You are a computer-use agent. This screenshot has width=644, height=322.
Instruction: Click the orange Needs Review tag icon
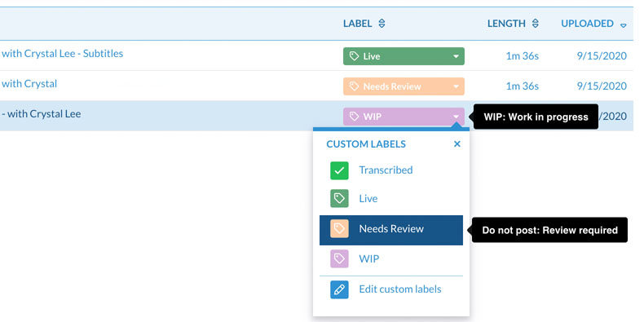tap(339, 229)
